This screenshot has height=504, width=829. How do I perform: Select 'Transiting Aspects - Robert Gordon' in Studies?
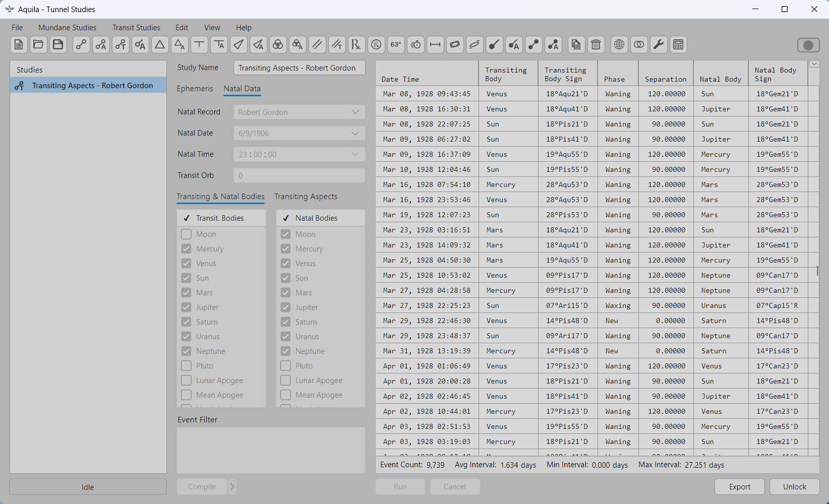coord(88,86)
